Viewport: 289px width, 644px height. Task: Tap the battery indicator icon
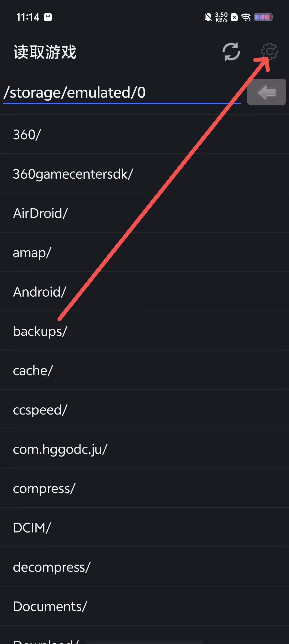pos(263,17)
